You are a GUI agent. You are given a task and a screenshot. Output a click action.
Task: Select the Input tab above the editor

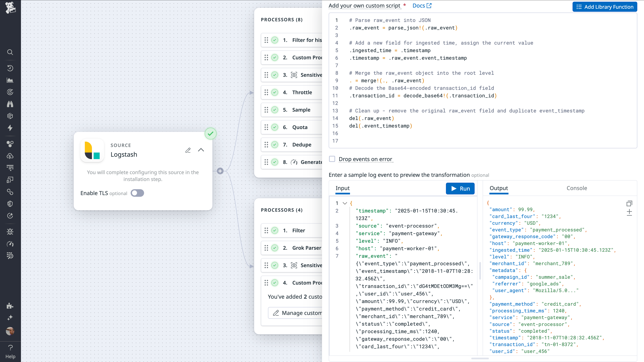coord(342,188)
